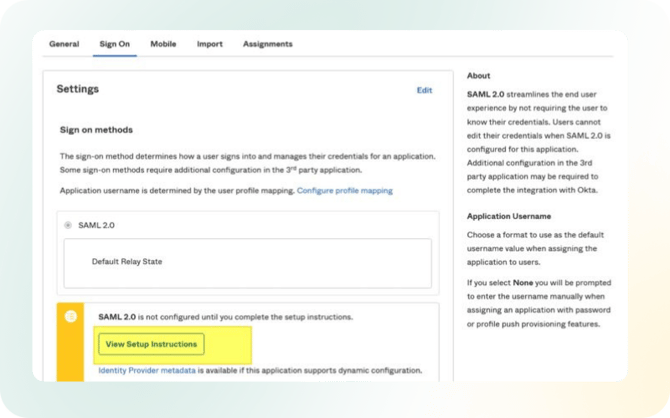Click the Sign on methods heading

point(96,130)
